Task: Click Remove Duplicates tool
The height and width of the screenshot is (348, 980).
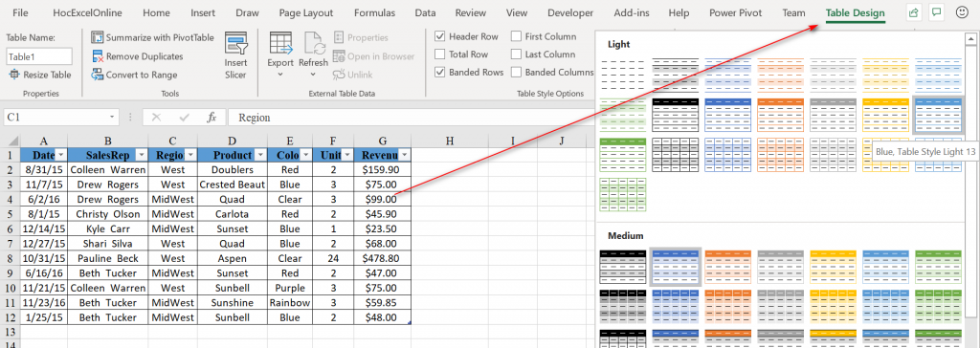Action: coord(137,56)
